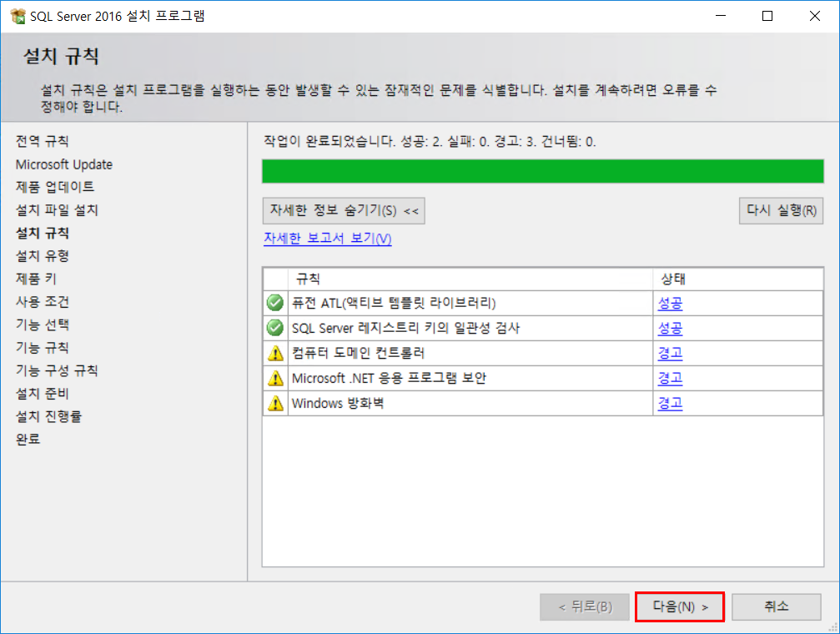840x634 pixels.
Task: Select the bold 설치 규칙 step in sidebar
Action: tap(43, 233)
